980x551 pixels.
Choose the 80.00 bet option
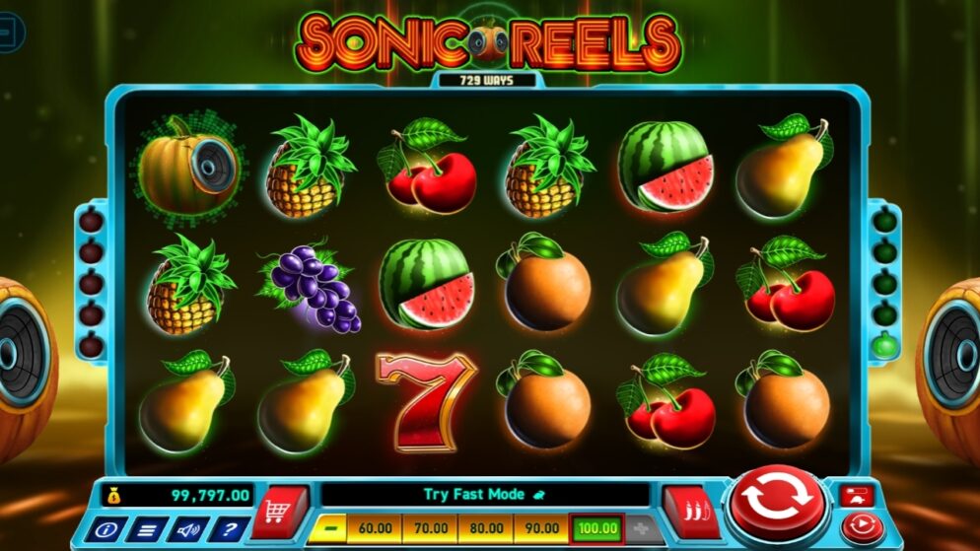(x=486, y=528)
